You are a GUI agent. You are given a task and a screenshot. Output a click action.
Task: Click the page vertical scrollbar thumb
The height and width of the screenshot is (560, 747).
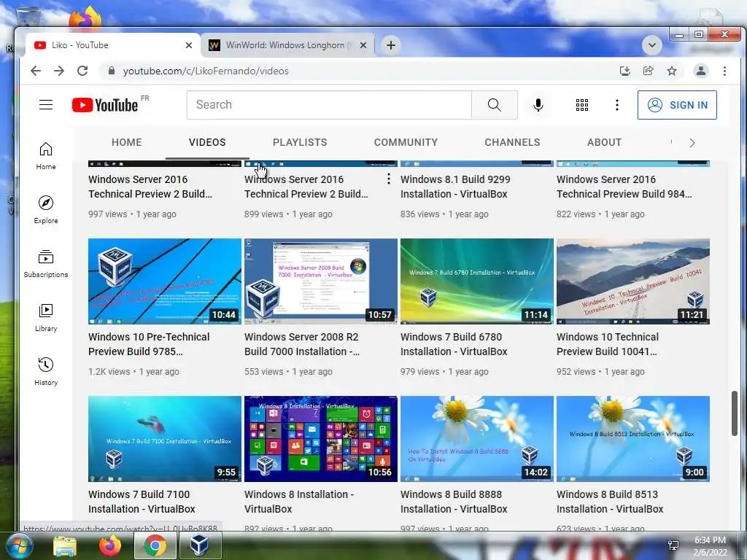(735, 413)
